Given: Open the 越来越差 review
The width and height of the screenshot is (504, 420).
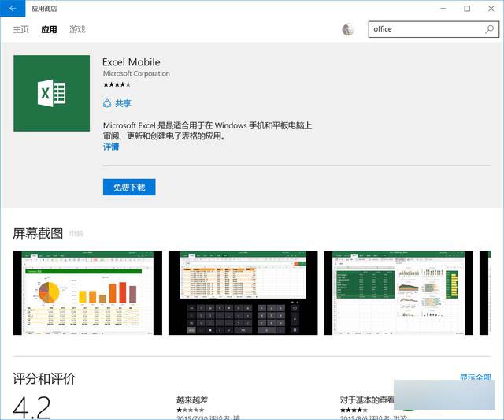Looking at the screenshot, I should click(192, 400).
